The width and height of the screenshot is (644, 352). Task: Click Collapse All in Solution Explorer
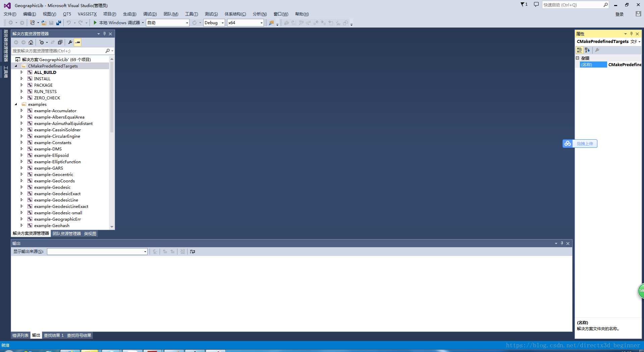(60, 42)
